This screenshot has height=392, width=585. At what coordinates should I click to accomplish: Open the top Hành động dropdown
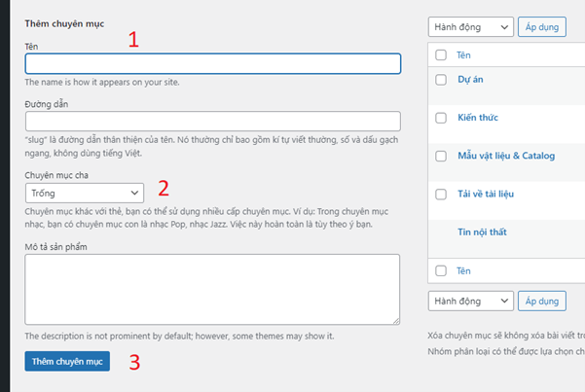(x=470, y=26)
